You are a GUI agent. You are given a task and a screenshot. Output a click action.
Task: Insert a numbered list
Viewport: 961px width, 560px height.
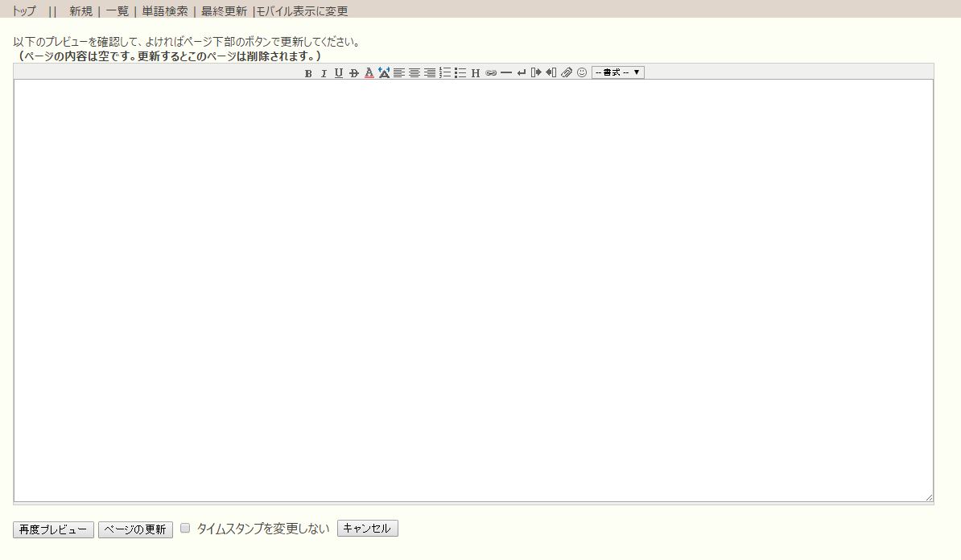click(445, 73)
